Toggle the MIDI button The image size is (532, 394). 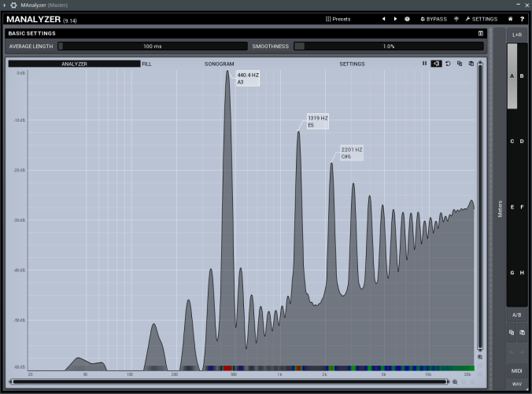pyautogui.click(x=516, y=370)
